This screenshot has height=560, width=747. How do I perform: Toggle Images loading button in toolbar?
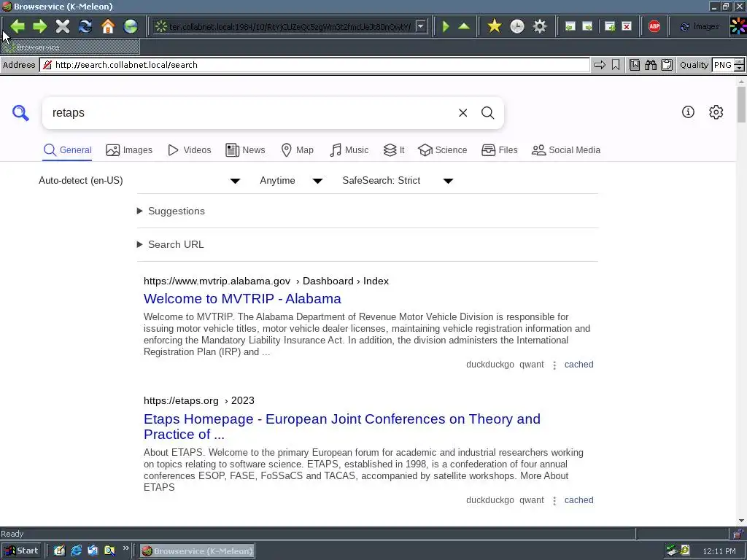click(x=700, y=26)
